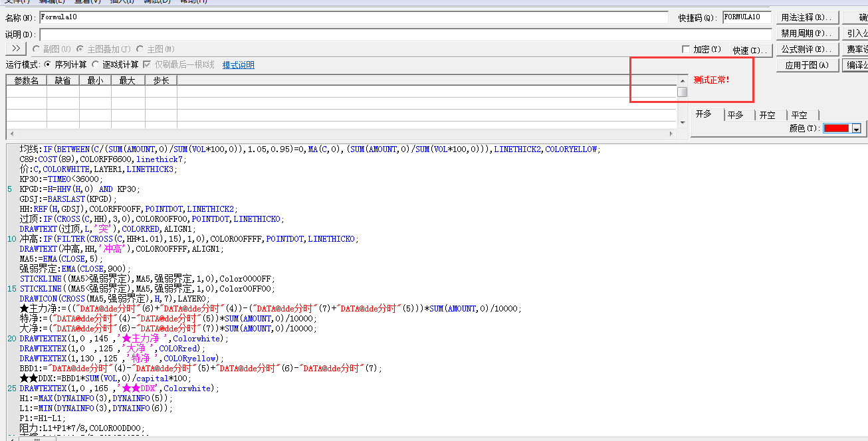Select the 平空 tab
The width and height of the screenshot is (868, 441).
(x=799, y=115)
